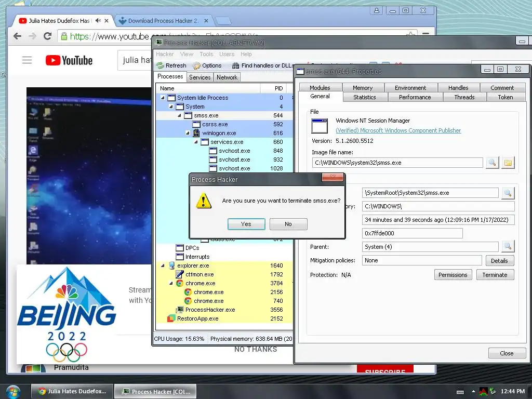Open the View menu in Process Hacker
The image size is (532, 399).
pyautogui.click(x=187, y=54)
